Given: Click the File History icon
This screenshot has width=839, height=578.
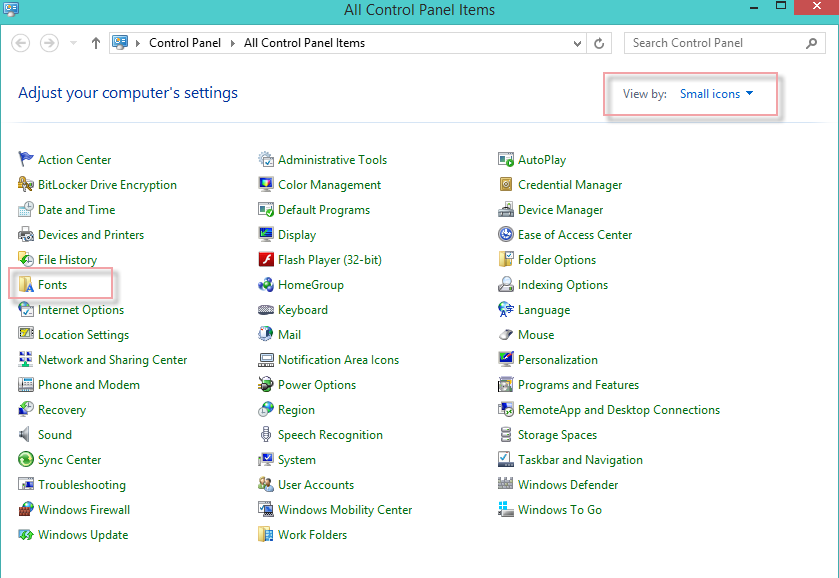Looking at the screenshot, I should click(x=26, y=260).
